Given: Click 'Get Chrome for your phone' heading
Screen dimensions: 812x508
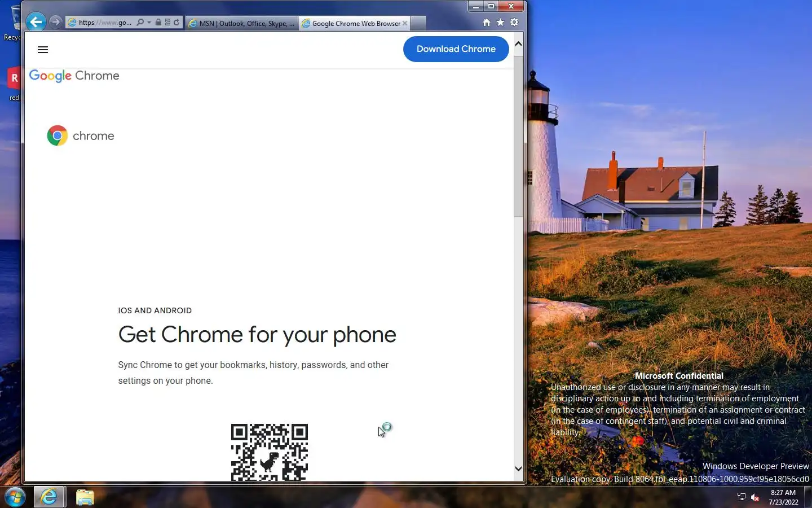Looking at the screenshot, I should tap(257, 335).
